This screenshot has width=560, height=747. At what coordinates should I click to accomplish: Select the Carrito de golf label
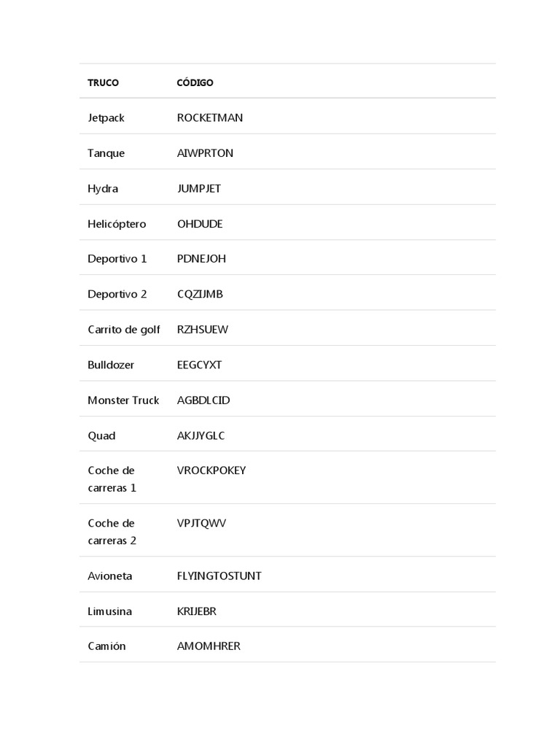tap(124, 330)
